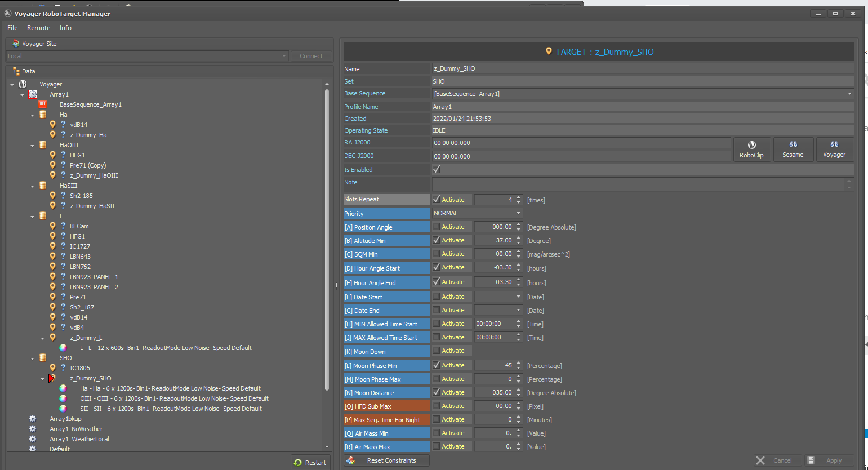Select the Pre71 (Copy) target
The height and width of the screenshot is (470, 868).
pyautogui.click(x=88, y=165)
